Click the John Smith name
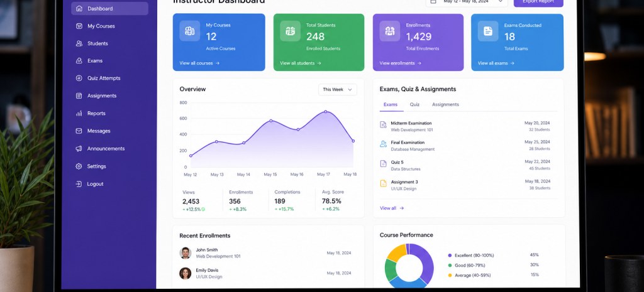The image size is (644, 292). point(206,250)
